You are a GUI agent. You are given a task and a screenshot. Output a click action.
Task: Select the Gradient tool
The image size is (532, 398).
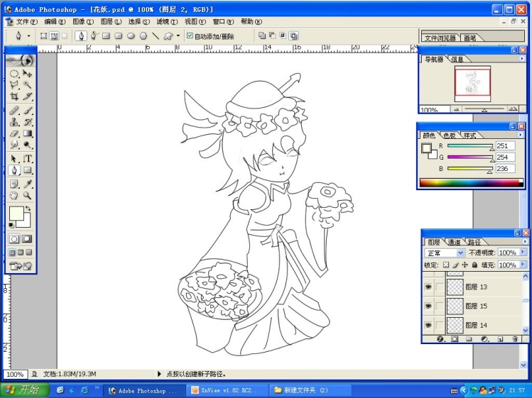point(28,133)
